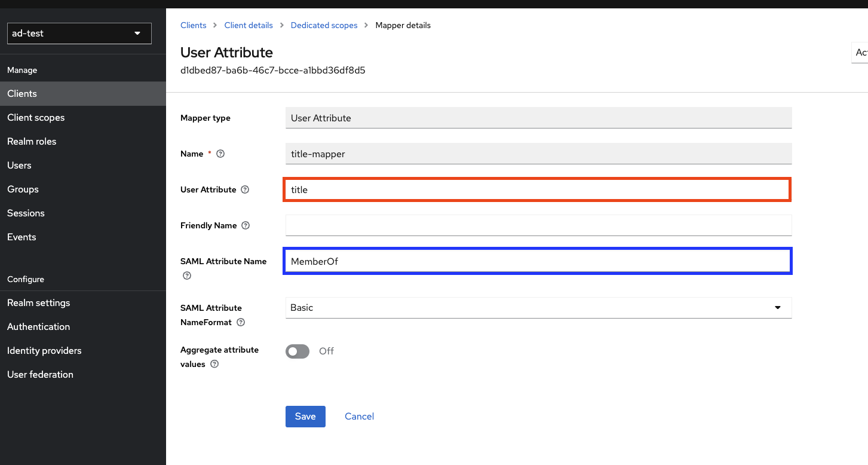Open User federation in sidebar
Screen dimensions: 868x465
[x=83, y=375]
